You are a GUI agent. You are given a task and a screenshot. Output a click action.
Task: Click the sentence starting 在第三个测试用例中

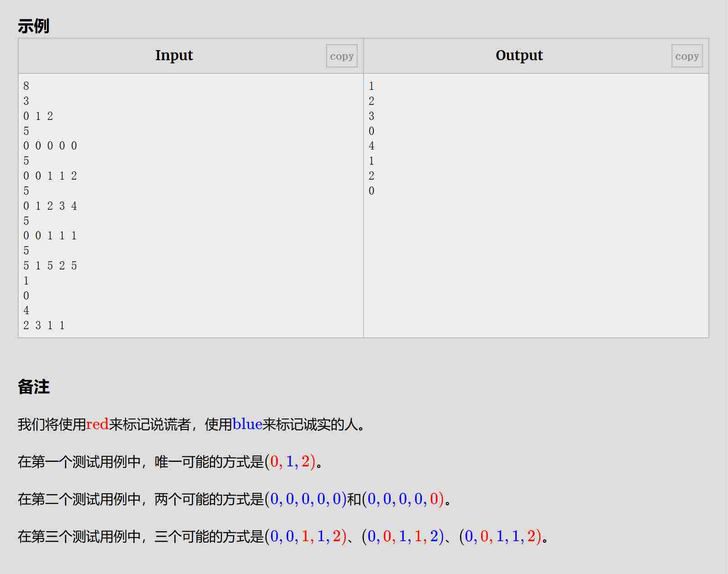click(x=282, y=536)
